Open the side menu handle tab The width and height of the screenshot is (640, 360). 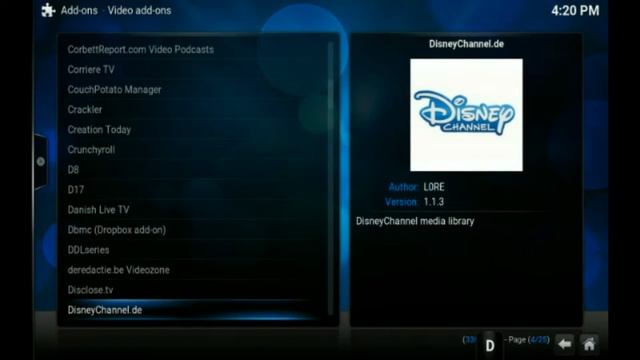click(40, 162)
